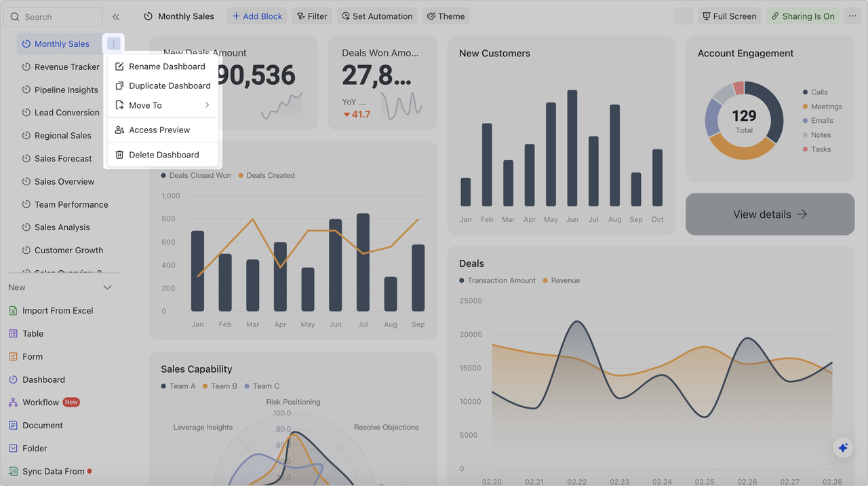
Task: Click the Sharing Is On button
Action: 803,16
